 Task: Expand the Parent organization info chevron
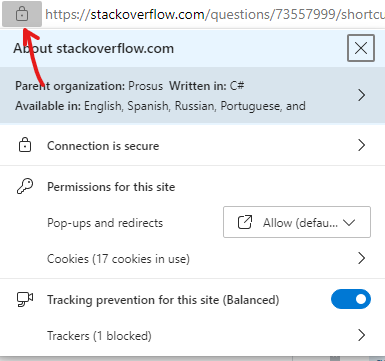pos(362,95)
